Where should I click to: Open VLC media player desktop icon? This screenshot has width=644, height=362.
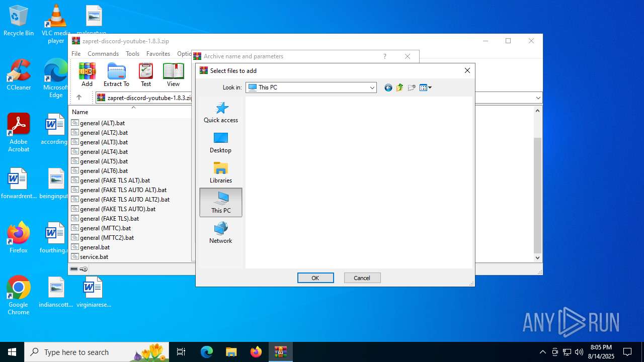click(x=56, y=24)
